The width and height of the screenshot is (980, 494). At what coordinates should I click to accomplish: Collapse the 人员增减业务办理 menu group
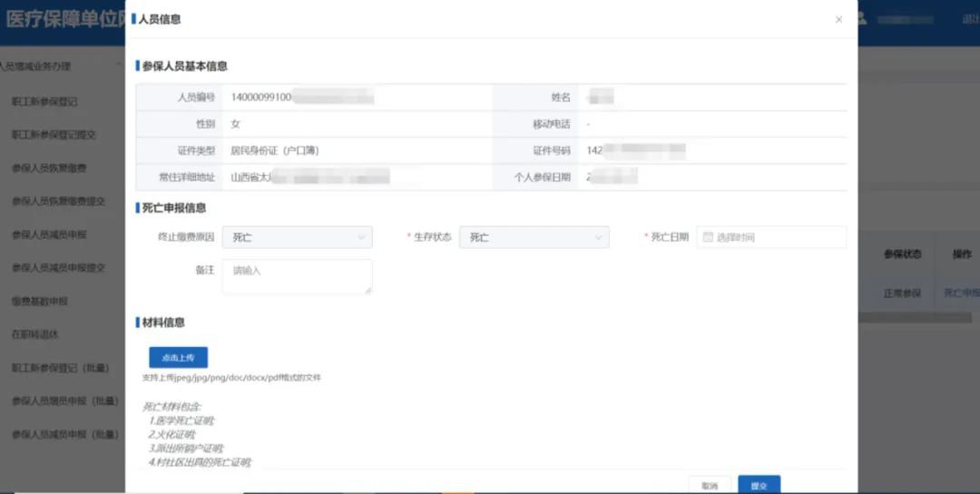[x=118, y=65]
